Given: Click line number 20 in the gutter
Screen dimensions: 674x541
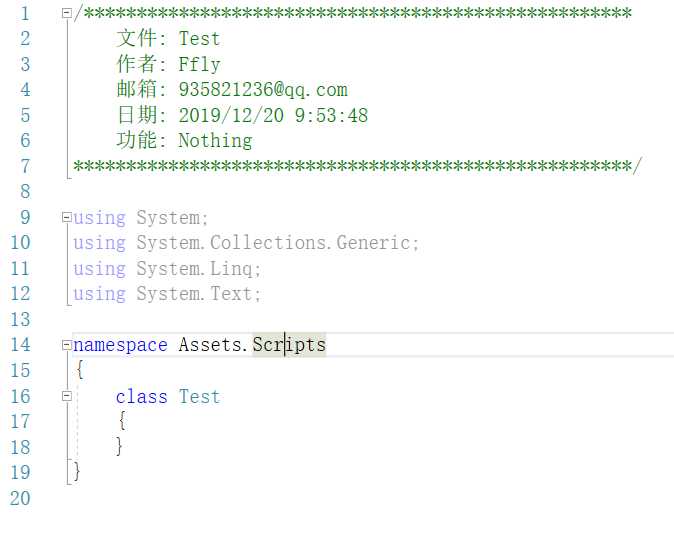Looking at the screenshot, I should coord(20,498).
